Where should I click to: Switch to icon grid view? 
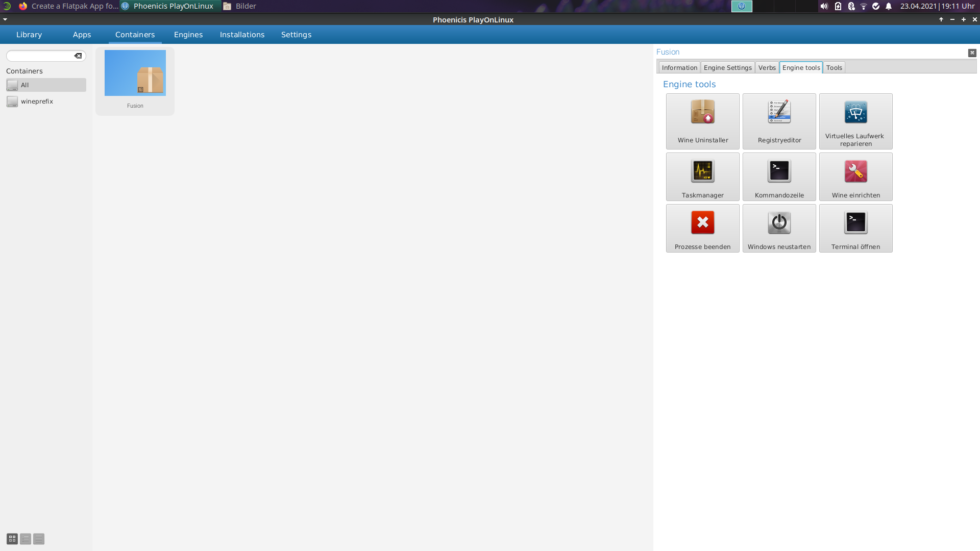click(12, 539)
